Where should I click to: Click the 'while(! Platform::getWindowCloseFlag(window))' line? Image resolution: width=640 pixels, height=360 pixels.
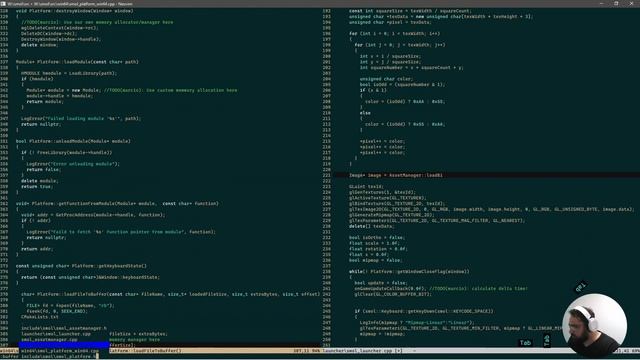409,271
